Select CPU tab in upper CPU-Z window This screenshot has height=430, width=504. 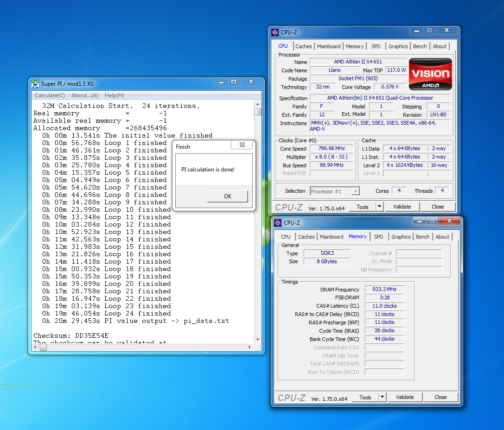coord(283,46)
